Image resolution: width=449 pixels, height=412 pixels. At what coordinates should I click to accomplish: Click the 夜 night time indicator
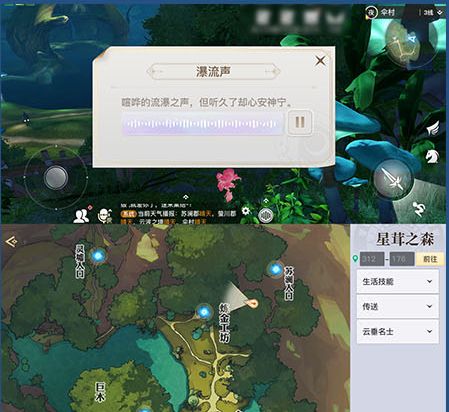[x=371, y=12]
